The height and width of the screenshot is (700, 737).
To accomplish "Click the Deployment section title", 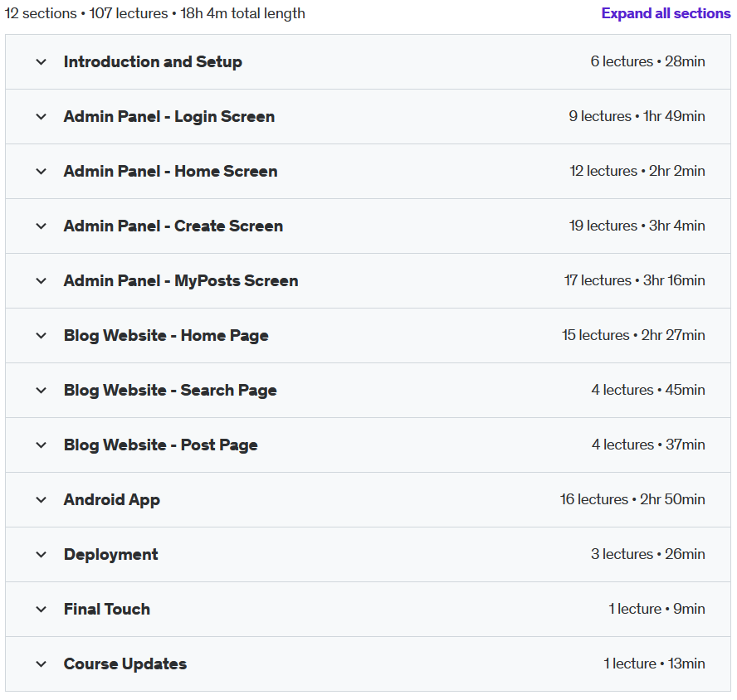I will pyautogui.click(x=111, y=554).
